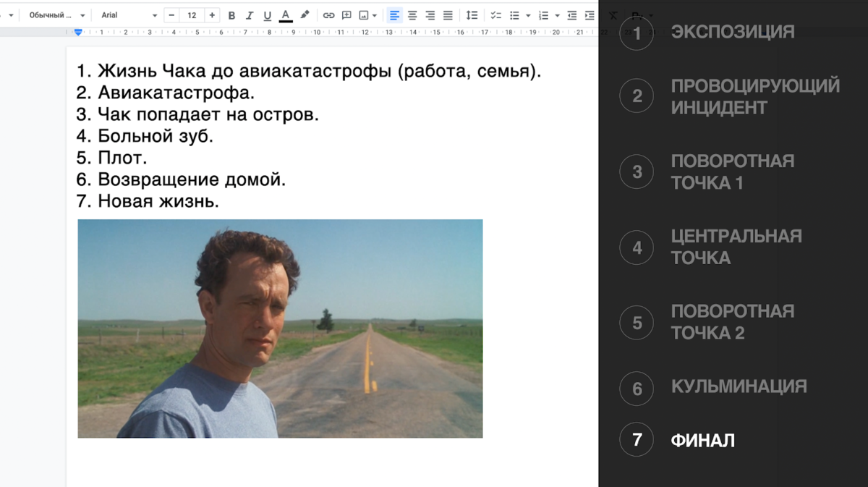Increase the indent

(x=590, y=15)
